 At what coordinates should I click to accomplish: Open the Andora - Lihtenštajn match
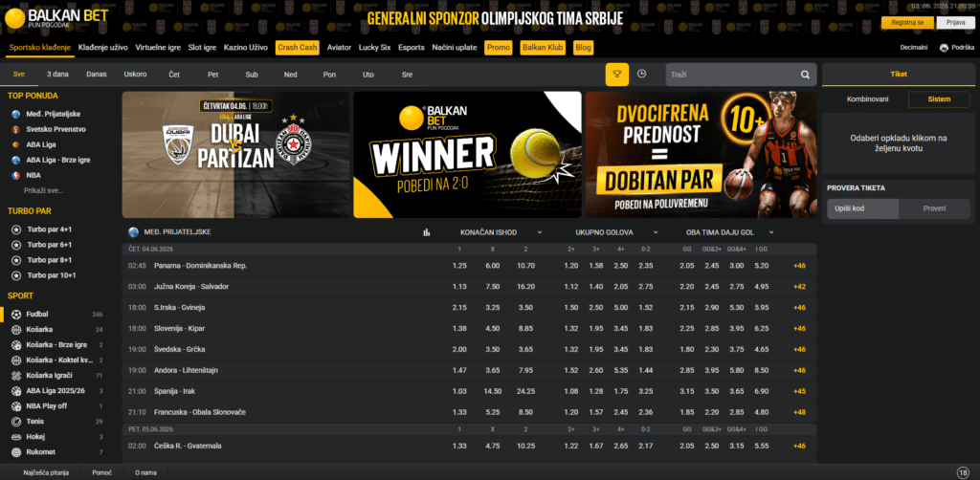186,370
